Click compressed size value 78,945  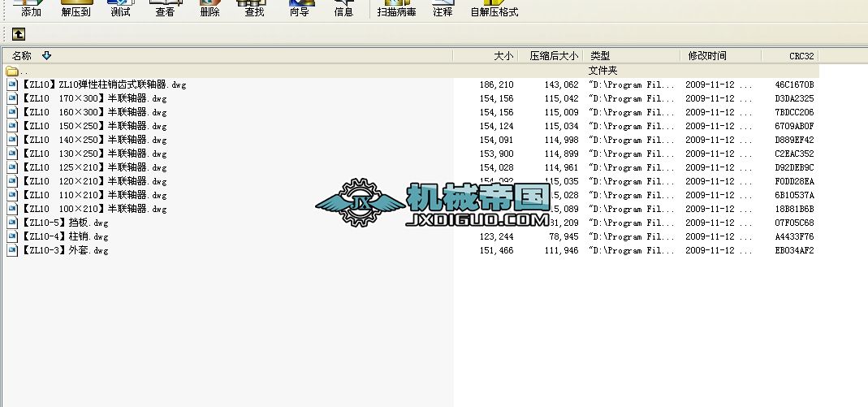tap(564, 236)
